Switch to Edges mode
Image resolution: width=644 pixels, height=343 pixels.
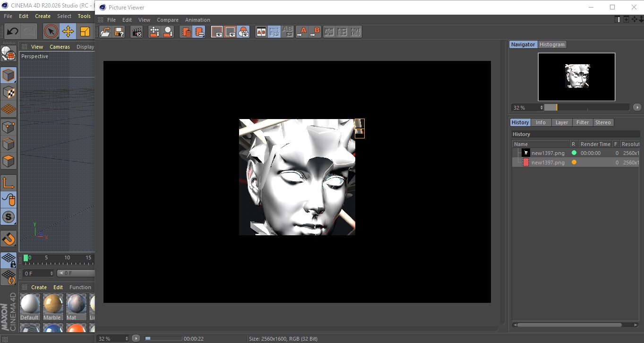pyautogui.click(x=9, y=144)
